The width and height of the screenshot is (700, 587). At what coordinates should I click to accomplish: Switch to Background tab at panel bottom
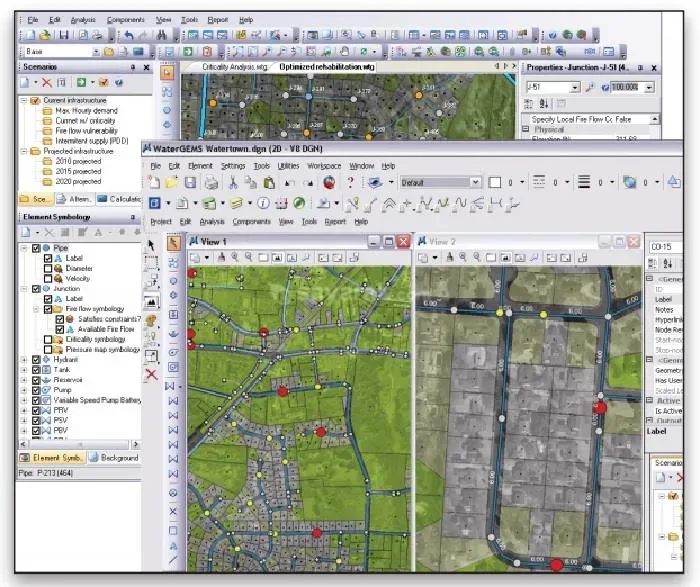click(114, 458)
